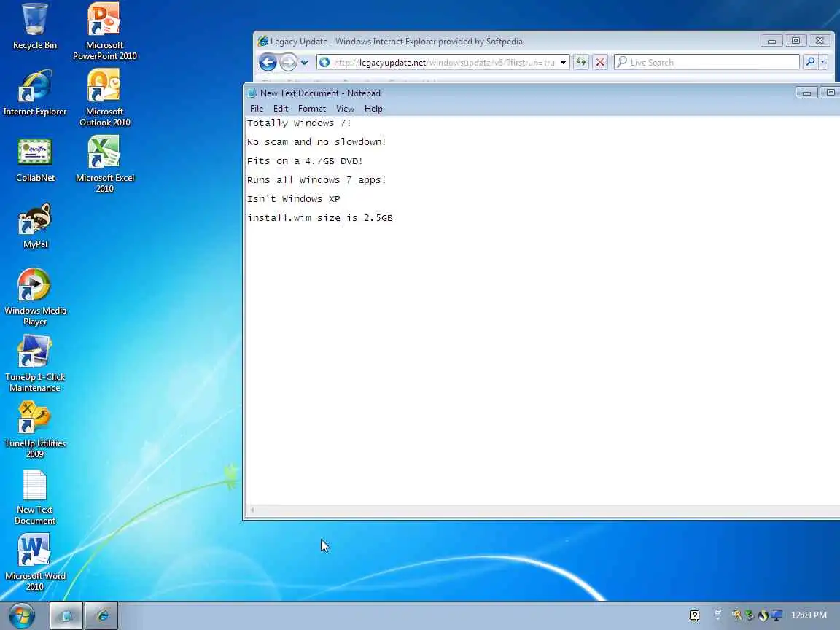Select the Microsoft PowerPoint 2010 shortcut

click(x=104, y=31)
